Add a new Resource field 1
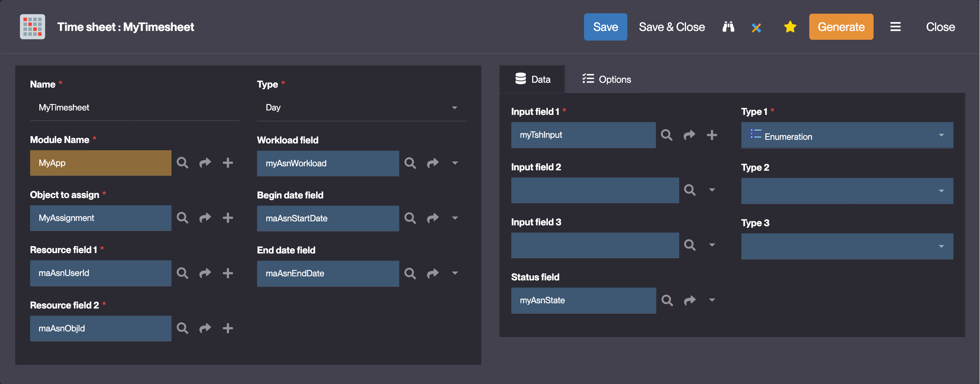Image resolution: width=980 pixels, height=384 pixels. (228, 273)
